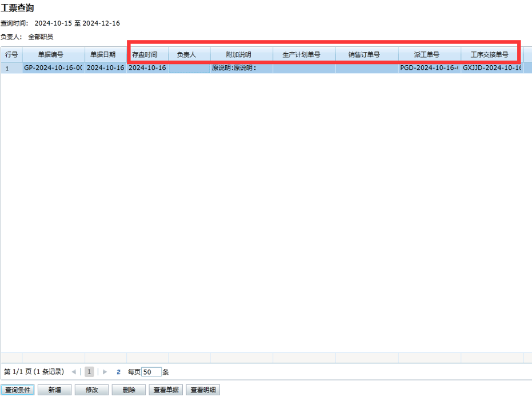The image size is (532, 397).
Task: Click the 存盘时间 column header
Action: pos(145,55)
